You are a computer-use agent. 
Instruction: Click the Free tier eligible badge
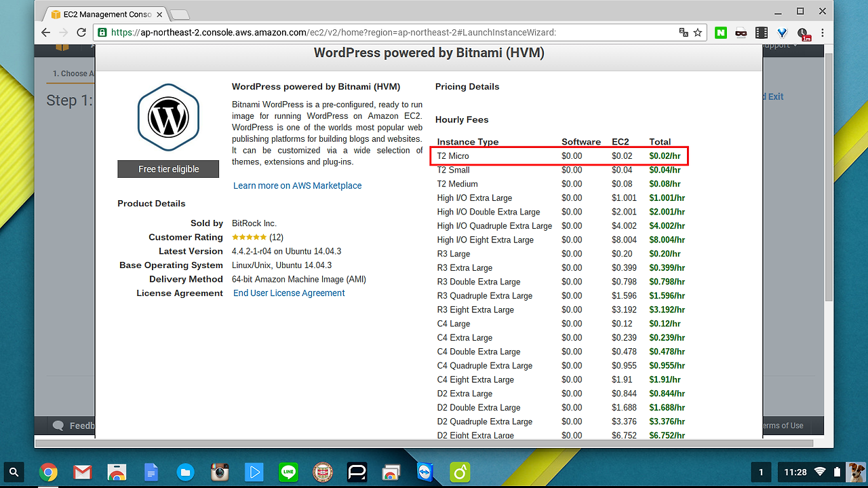coord(168,169)
